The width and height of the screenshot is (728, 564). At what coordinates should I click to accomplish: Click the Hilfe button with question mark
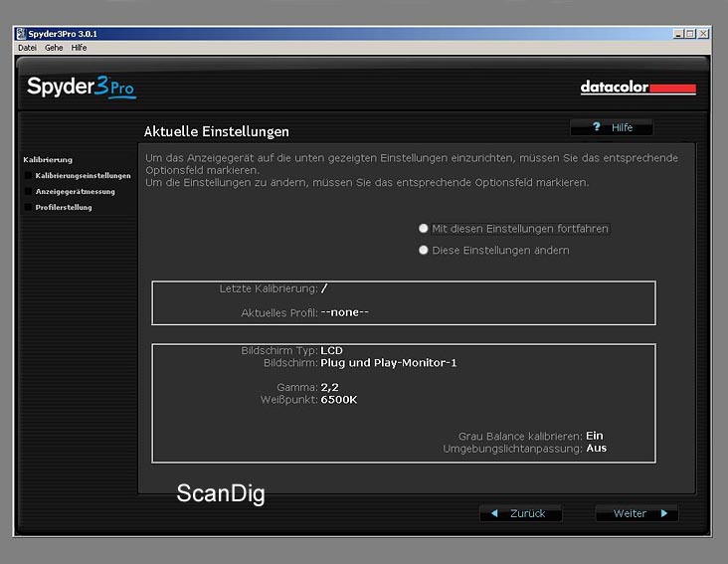[x=612, y=127]
